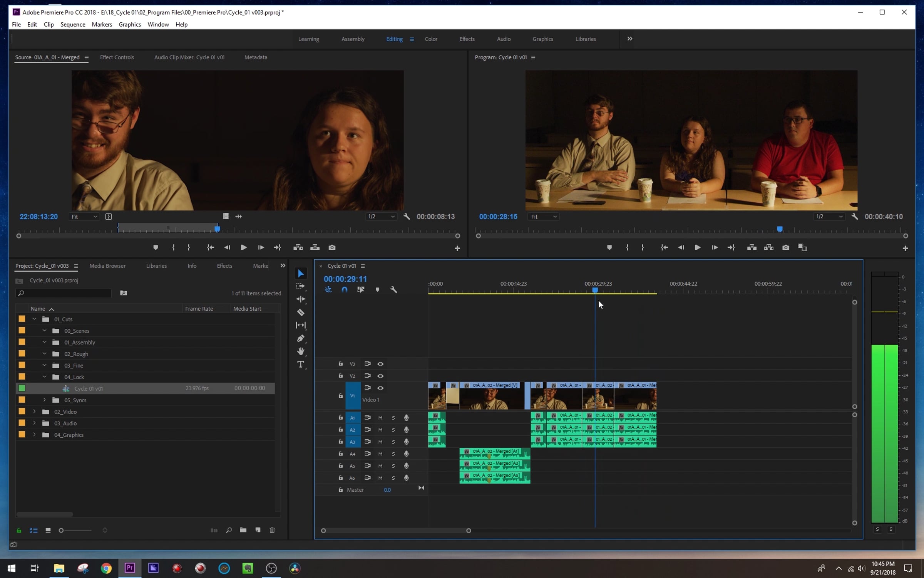Select the Hand tool
Viewport: 924px width, 578px height.
pos(301,351)
